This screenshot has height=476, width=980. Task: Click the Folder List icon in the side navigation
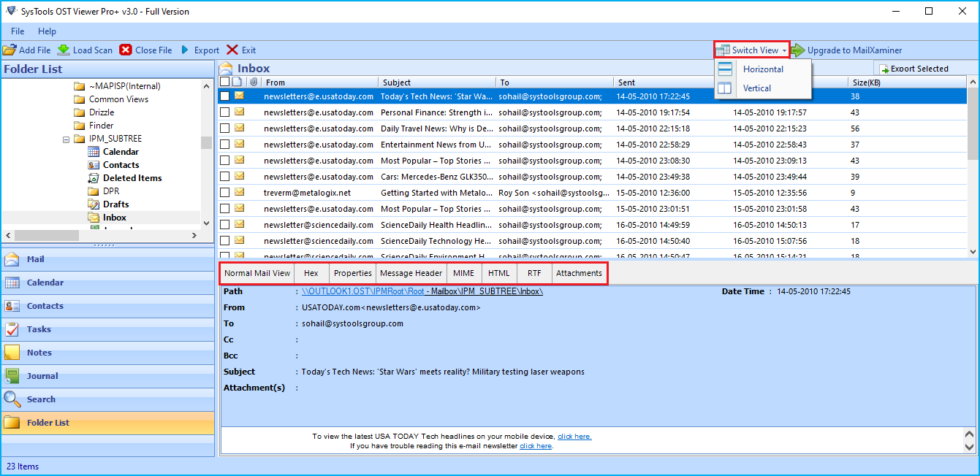12,423
